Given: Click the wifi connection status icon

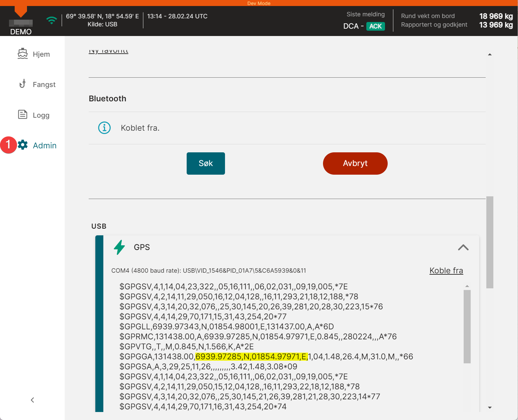Looking at the screenshot, I should [x=51, y=21].
